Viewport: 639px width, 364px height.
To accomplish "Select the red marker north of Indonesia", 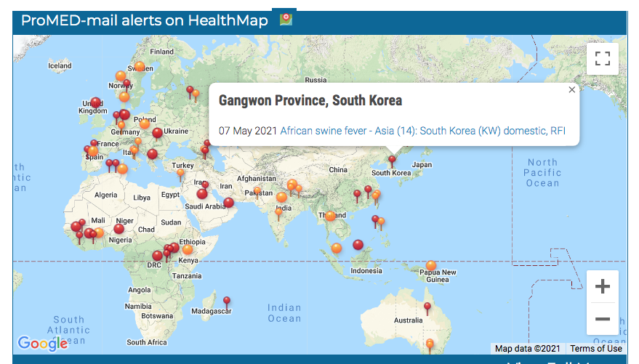I will click(x=358, y=245).
